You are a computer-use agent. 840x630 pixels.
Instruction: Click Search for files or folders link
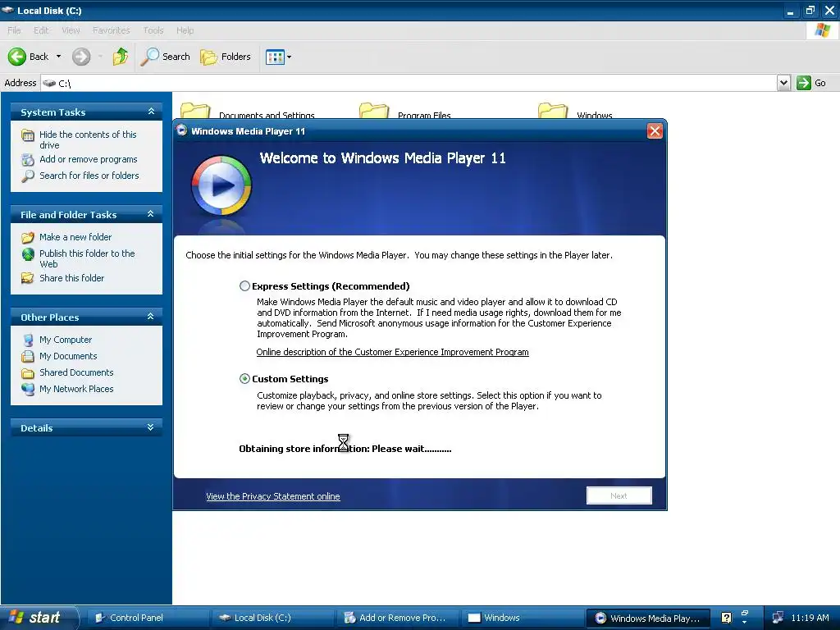pyautogui.click(x=89, y=176)
